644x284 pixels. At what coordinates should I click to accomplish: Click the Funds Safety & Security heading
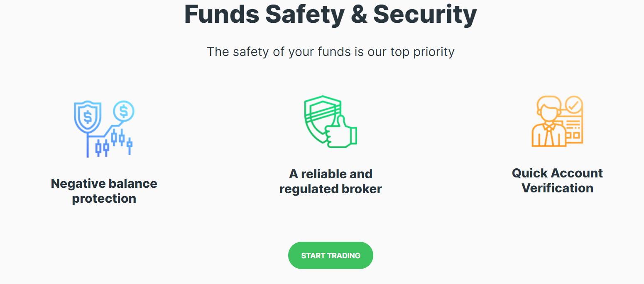coord(331,15)
